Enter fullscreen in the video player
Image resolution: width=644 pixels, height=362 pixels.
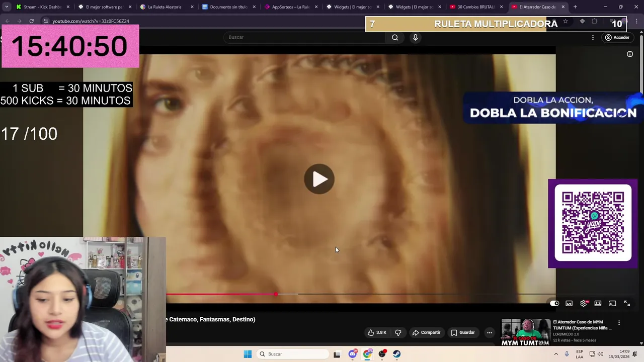click(627, 304)
